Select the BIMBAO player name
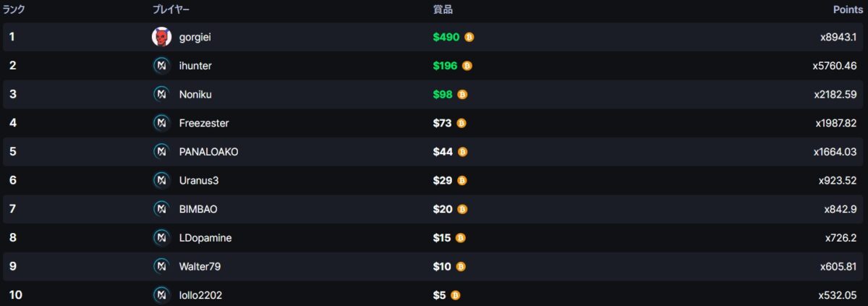The width and height of the screenshot is (868, 306). [x=198, y=209]
